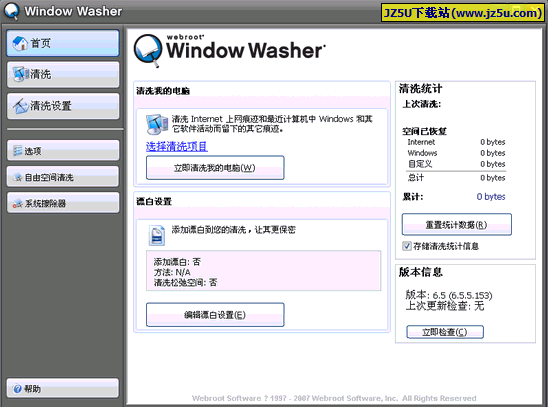Screen dimensions: 548x407
Task: Click the Window Washer title bar logo icon
Action: point(11,11)
